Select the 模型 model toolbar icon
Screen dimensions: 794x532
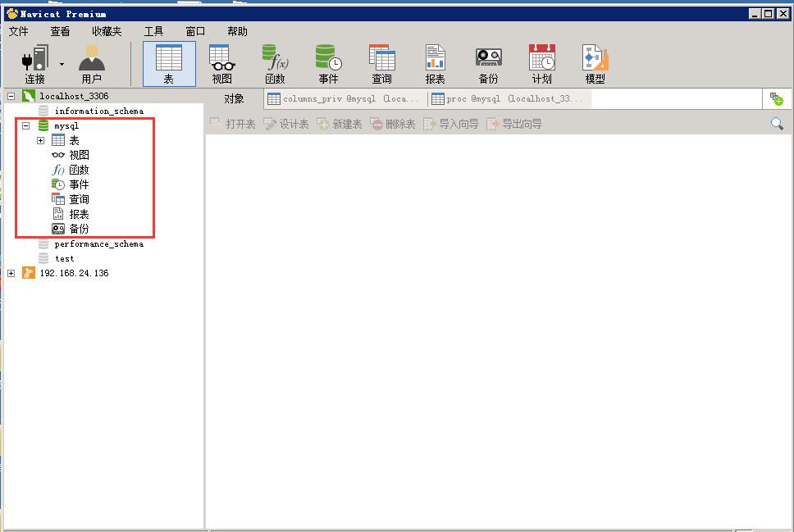tap(595, 64)
